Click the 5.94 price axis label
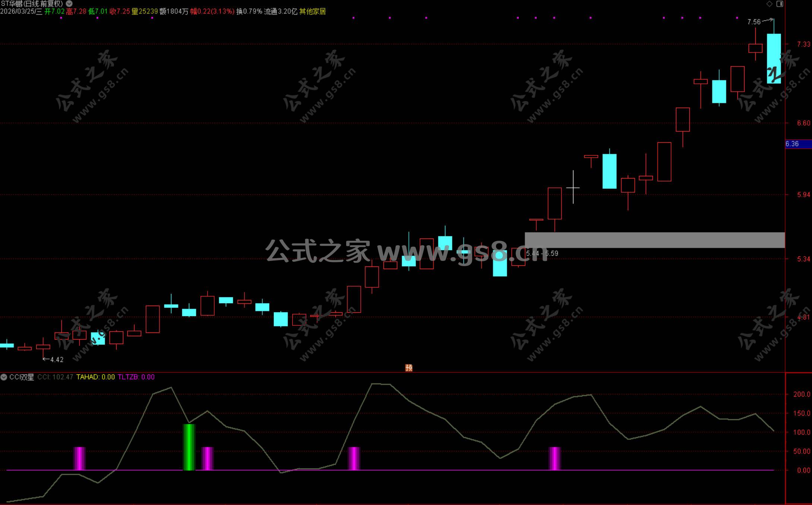The width and height of the screenshot is (812, 505). 803,195
